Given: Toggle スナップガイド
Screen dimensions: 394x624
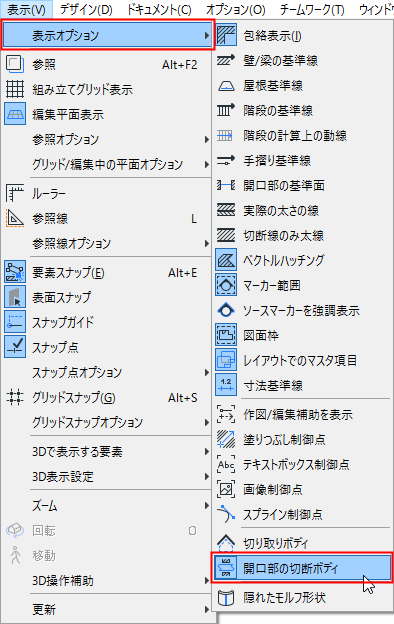Looking at the screenshot, I should click(107, 322).
